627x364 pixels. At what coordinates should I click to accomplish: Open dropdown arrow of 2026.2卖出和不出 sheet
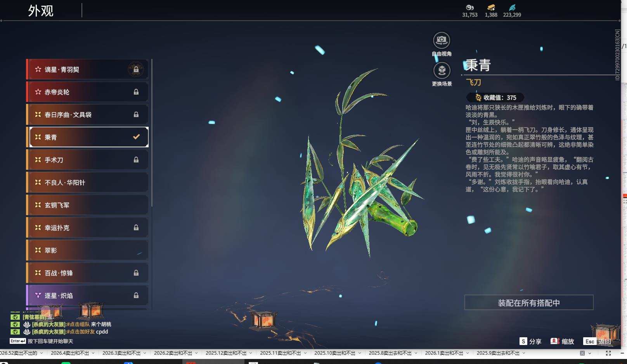tap(196, 353)
